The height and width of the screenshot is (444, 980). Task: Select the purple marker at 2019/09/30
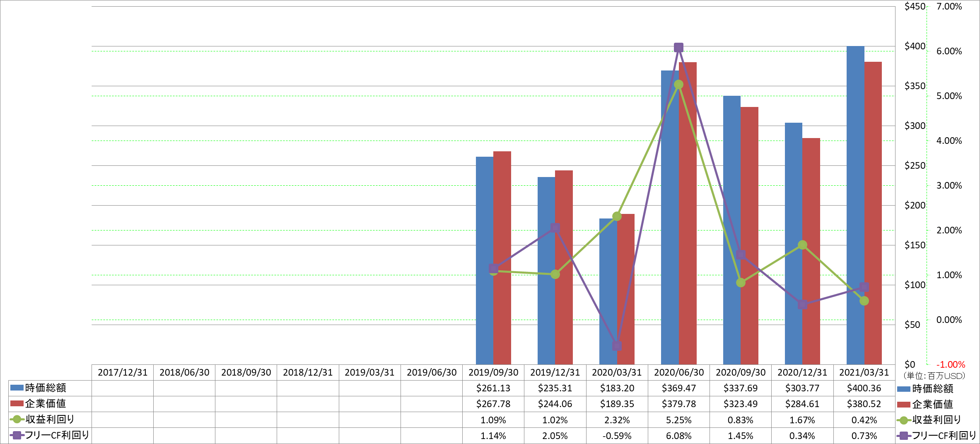click(x=493, y=269)
